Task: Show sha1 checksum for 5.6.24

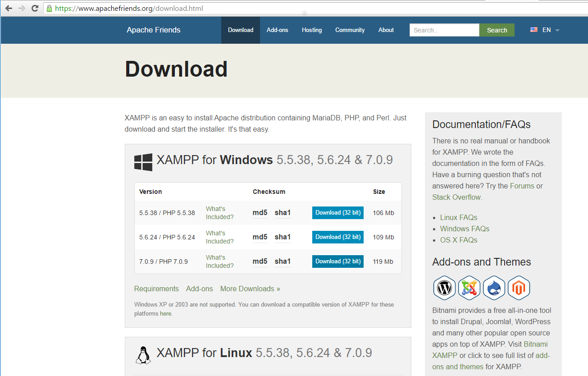Action: tap(283, 237)
